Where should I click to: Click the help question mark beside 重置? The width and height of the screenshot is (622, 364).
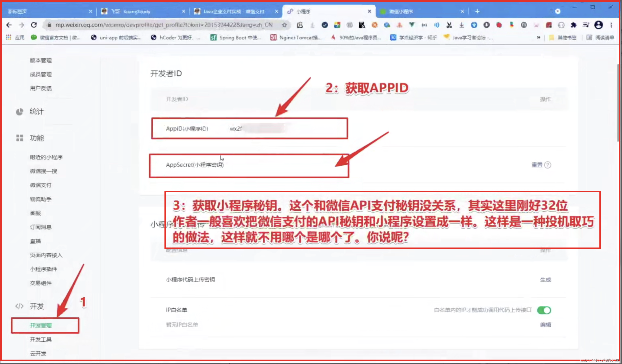point(547,165)
